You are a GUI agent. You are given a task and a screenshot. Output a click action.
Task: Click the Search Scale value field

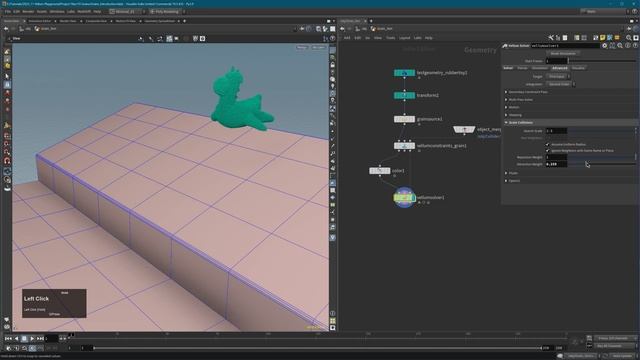(x=556, y=131)
